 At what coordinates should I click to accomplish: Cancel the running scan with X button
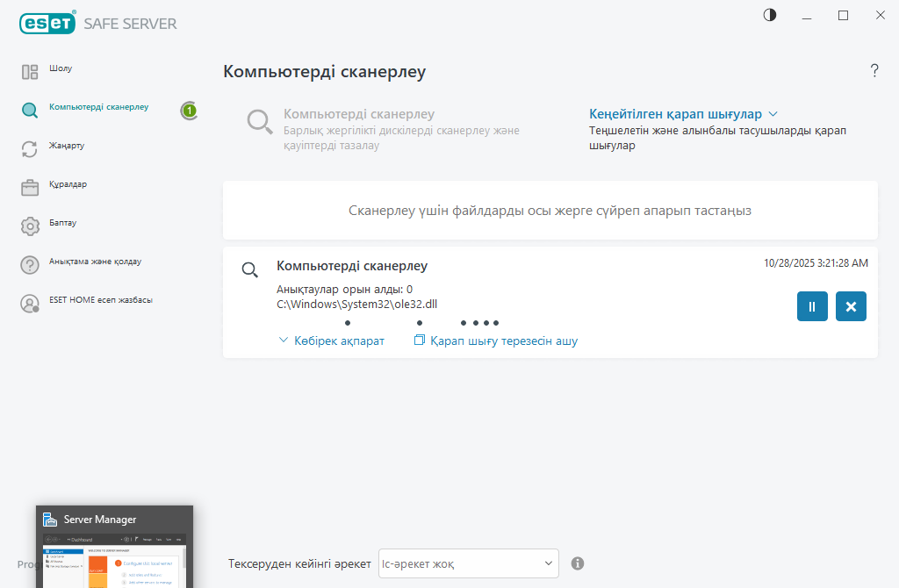[x=851, y=306]
